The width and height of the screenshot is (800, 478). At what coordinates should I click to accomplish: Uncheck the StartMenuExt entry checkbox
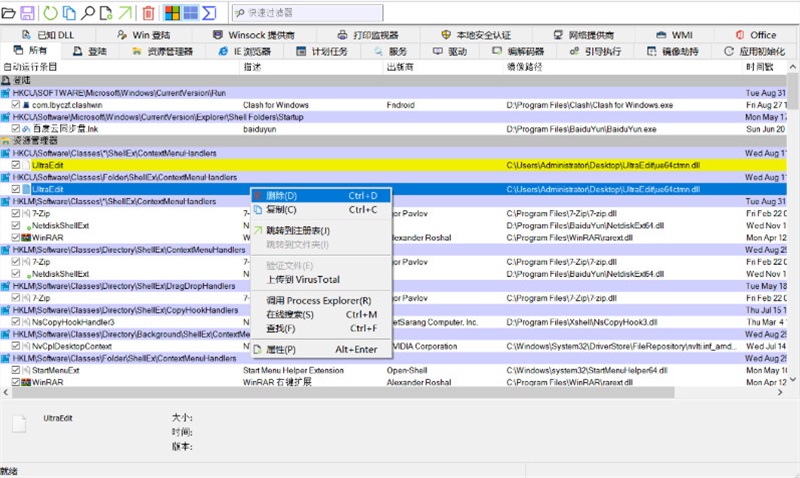click(x=16, y=370)
